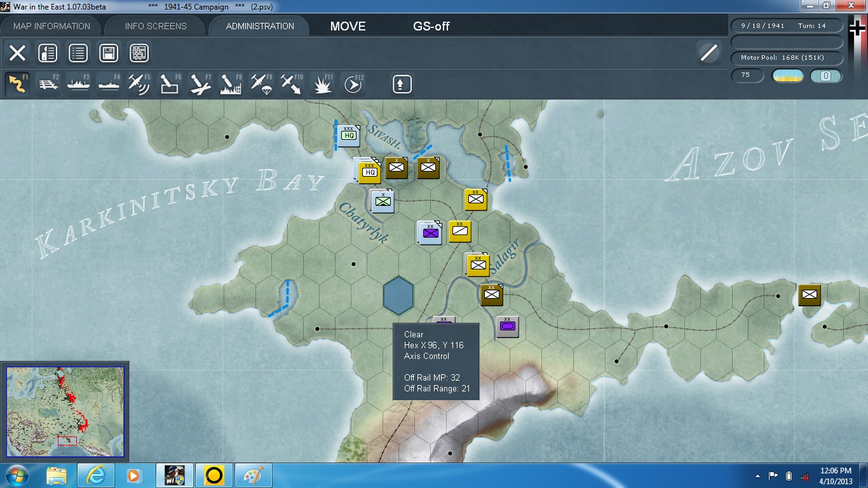Select F3 Naval Transport mode
This screenshot has width=868, height=488.
[79, 84]
